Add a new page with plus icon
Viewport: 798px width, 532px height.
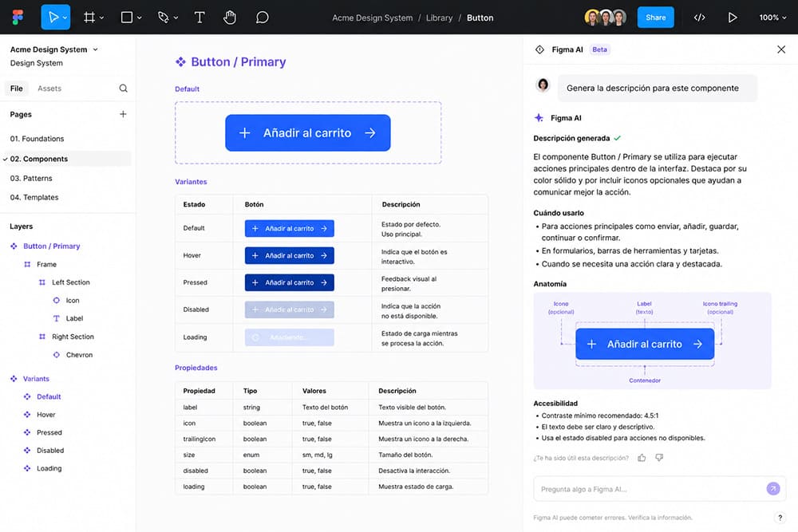coord(123,114)
